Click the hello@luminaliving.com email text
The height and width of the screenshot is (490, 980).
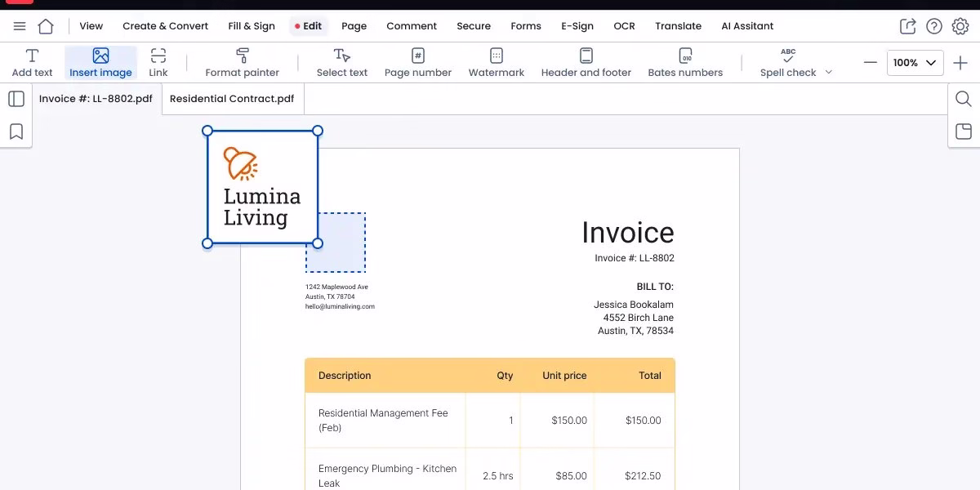(340, 307)
